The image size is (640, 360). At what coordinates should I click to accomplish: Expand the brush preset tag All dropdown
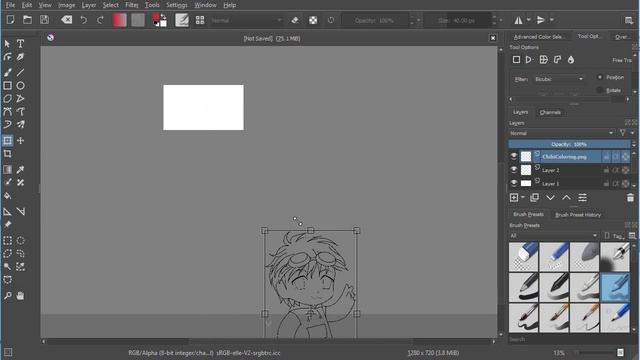click(x=553, y=236)
